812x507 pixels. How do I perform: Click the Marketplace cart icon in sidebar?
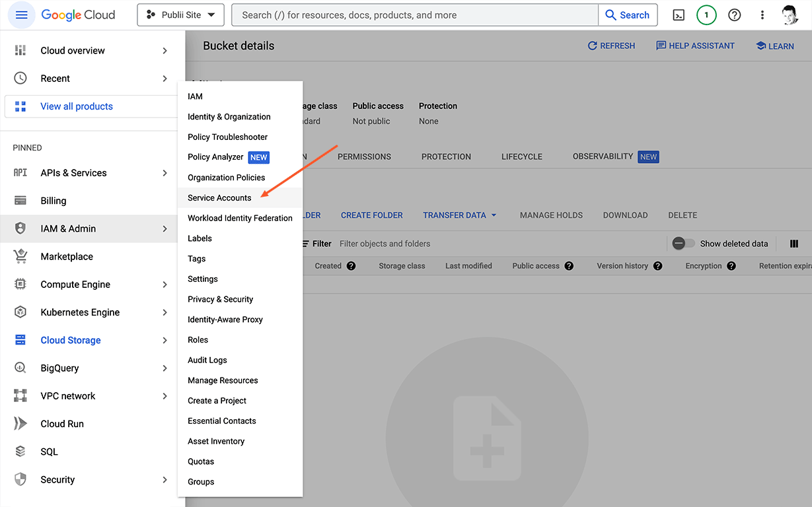[x=20, y=256]
